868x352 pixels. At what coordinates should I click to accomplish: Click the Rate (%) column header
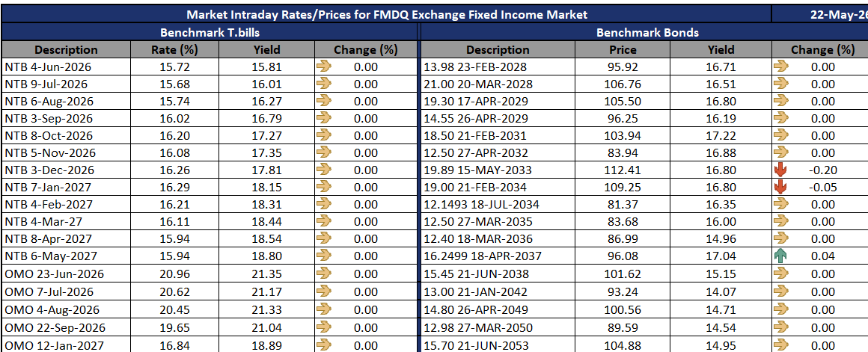click(x=174, y=50)
